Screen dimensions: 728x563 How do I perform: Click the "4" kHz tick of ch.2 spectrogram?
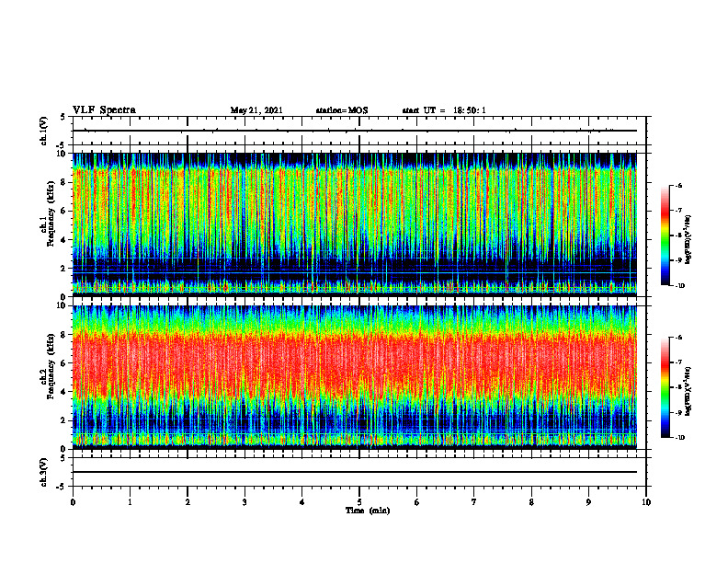tap(64, 393)
